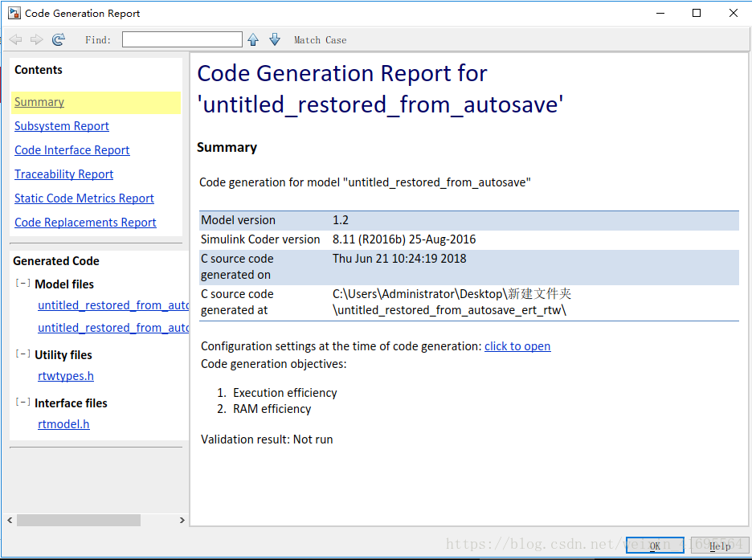The width and height of the screenshot is (752, 560).
Task: Click inside the Find text field
Action: click(x=182, y=39)
